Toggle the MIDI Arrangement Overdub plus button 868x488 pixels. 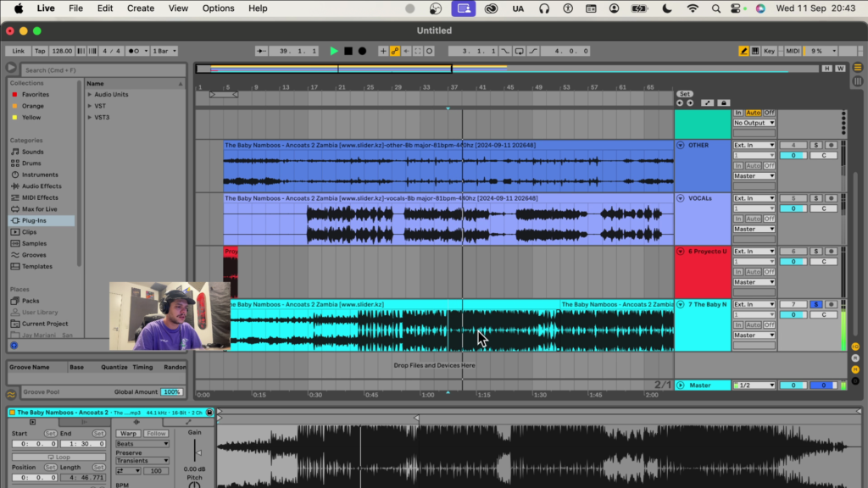click(382, 51)
